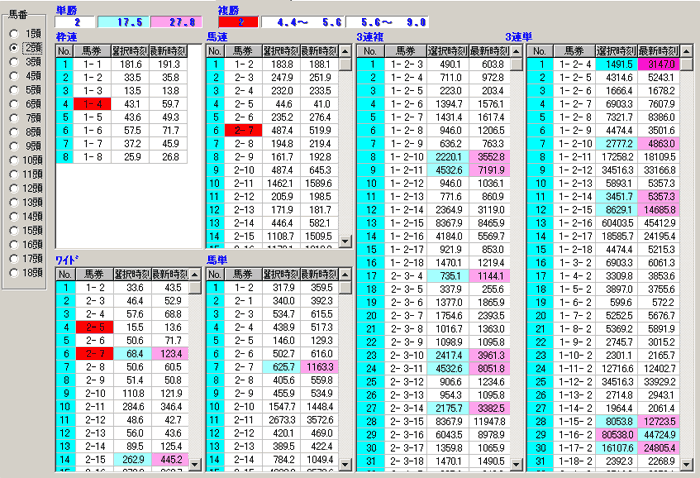The width and height of the screenshot is (700, 478).
Task: Select the 3頭 radio button
Action: click(14, 62)
